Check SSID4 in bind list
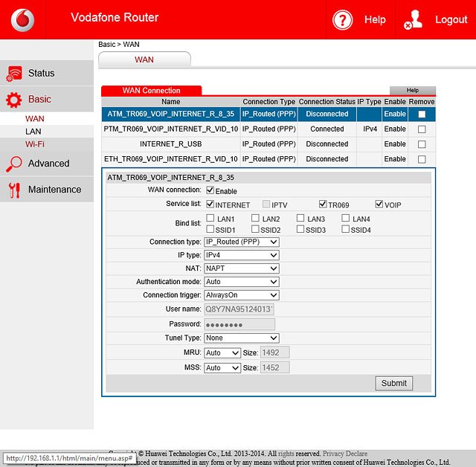Viewport: 476px width, 467px height. [345, 229]
